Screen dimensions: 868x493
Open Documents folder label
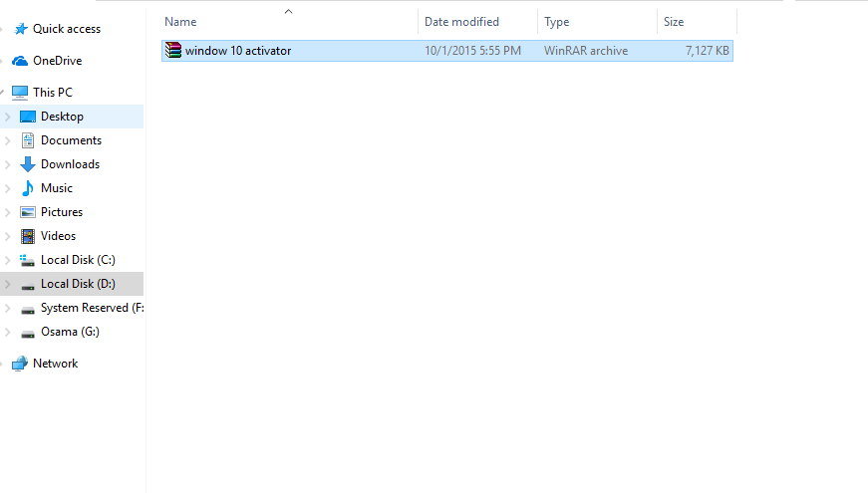coord(72,140)
